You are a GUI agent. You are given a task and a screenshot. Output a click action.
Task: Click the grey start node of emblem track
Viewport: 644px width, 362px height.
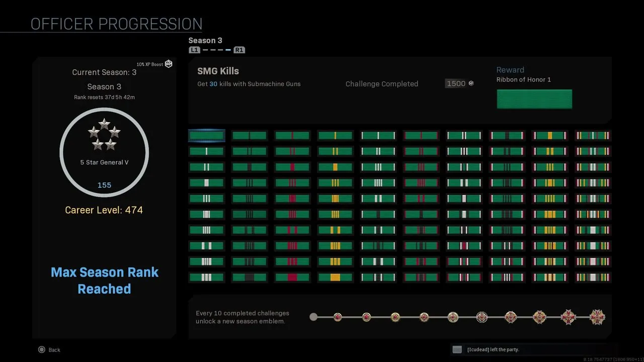click(x=313, y=317)
